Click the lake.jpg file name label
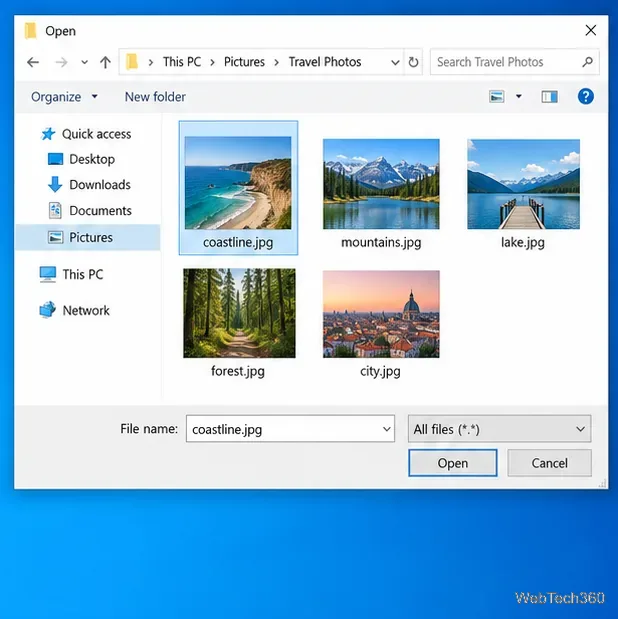The height and width of the screenshot is (619, 618). tap(523, 242)
